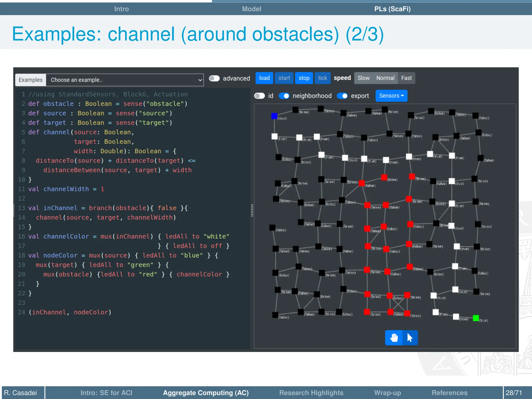
Task: Follow the Research Highlights footer link
Action: click(311, 393)
